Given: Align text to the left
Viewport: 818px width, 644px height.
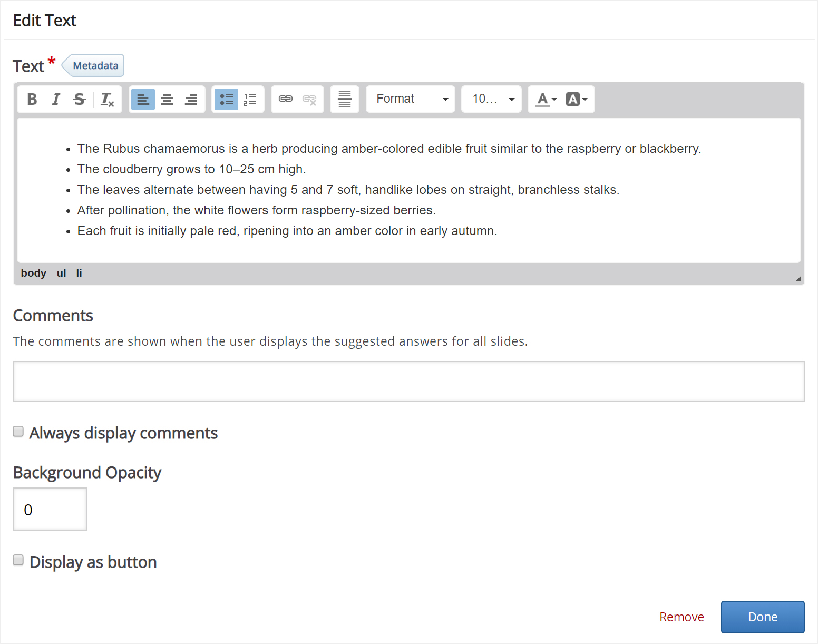Looking at the screenshot, I should (143, 99).
